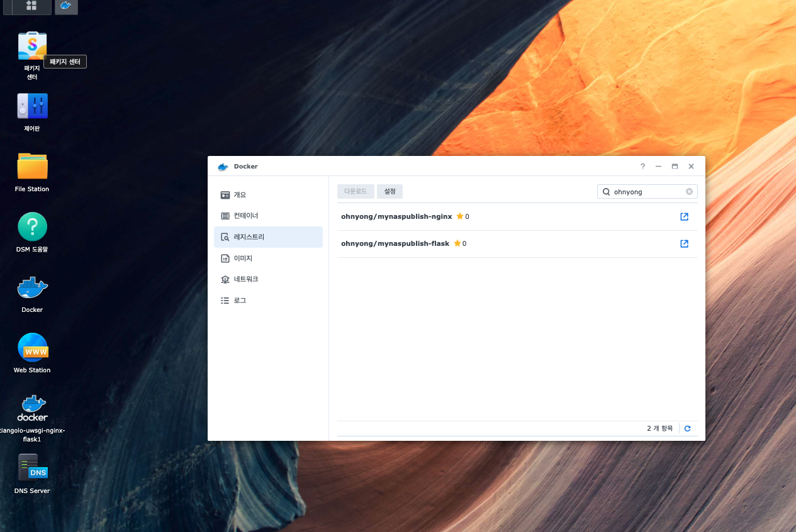
Task: Open the uwsgi-nginx-flask1 docker shortcut
Action: pyautogui.click(x=32, y=408)
